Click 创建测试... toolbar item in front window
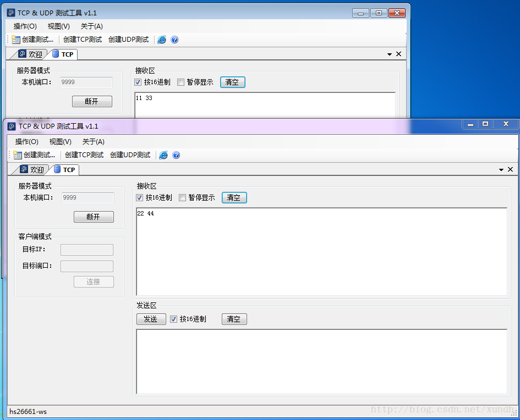Viewport: 520px width, 420px height. pos(35,155)
